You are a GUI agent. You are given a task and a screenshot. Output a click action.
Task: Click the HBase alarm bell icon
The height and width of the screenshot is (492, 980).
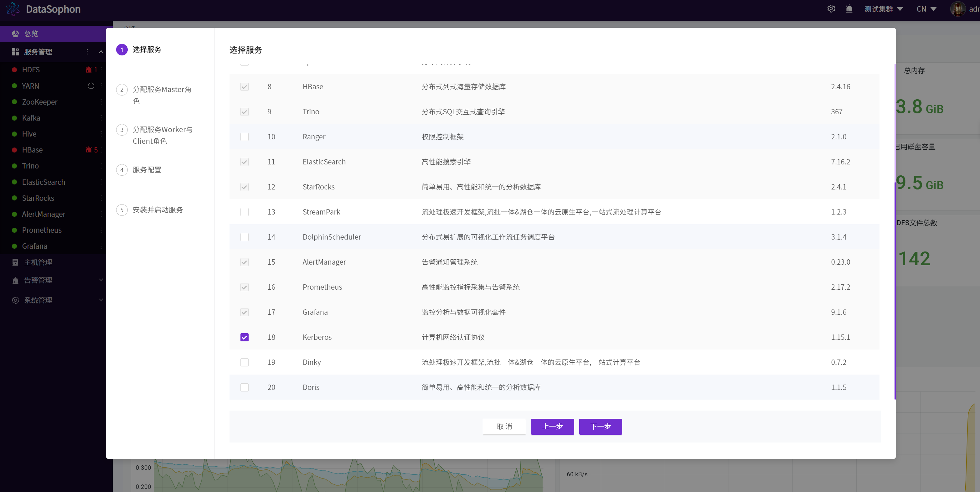pyautogui.click(x=89, y=150)
